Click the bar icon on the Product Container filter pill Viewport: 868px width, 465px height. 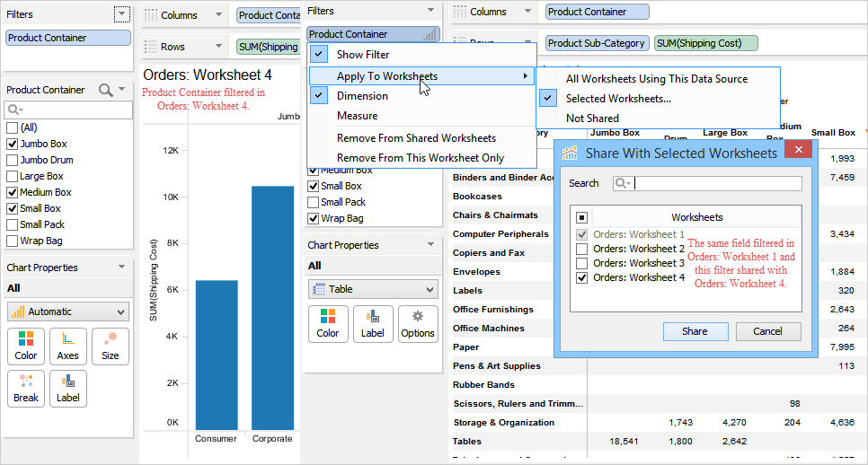point(430,34)
